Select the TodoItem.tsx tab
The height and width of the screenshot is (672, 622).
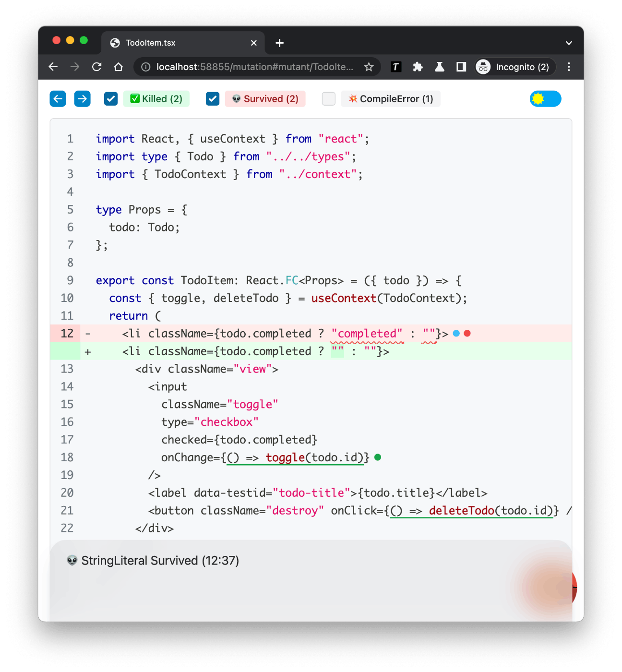tap(183, 43)
